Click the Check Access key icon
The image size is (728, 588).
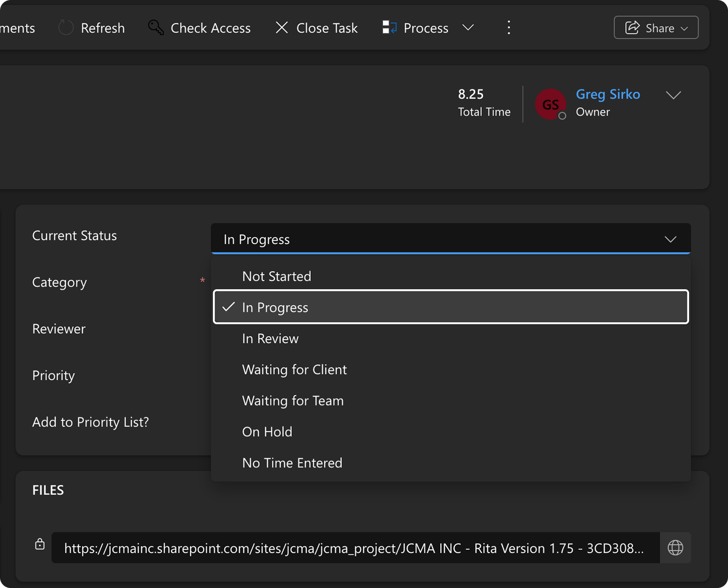pos(156,28)
